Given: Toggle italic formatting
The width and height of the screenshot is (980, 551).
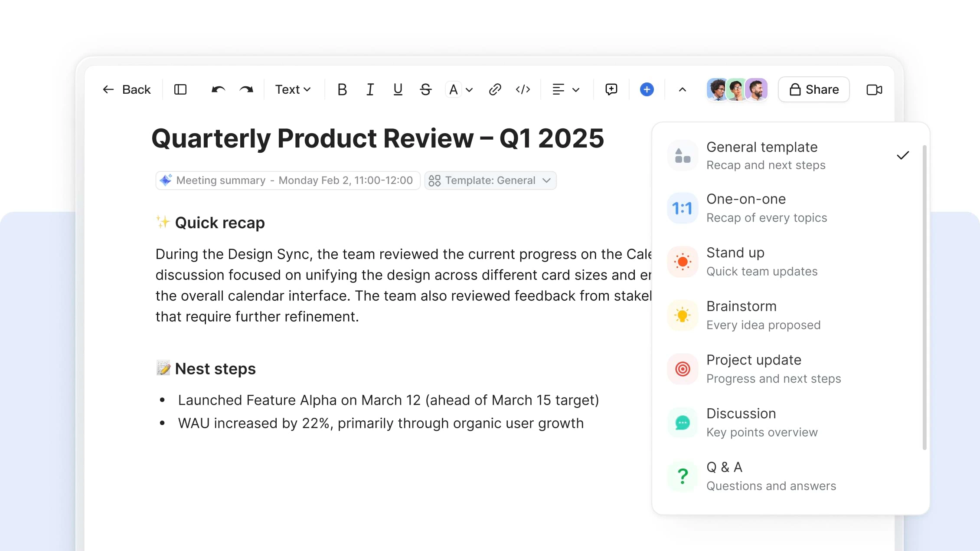Looking at the screenshot, I should click(370, 89).
